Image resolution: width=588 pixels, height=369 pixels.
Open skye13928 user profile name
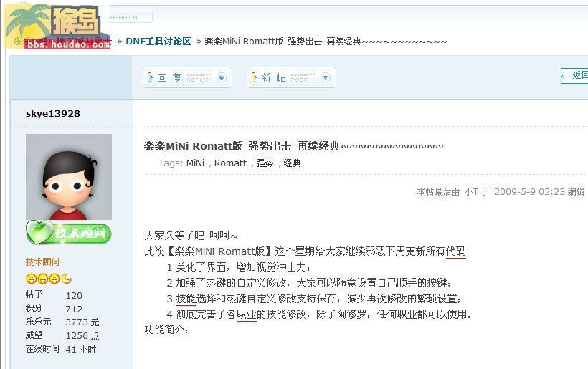pos(53,113)
